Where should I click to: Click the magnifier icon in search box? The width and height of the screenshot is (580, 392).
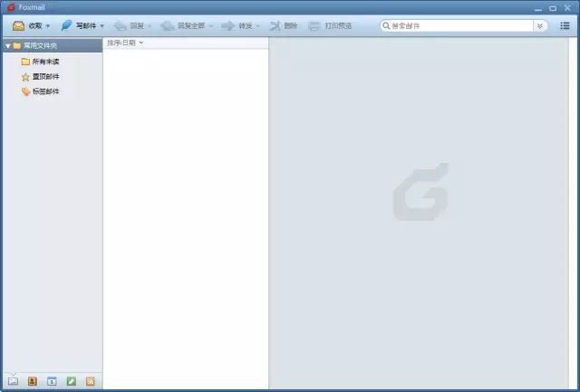[x=386, y=26]
